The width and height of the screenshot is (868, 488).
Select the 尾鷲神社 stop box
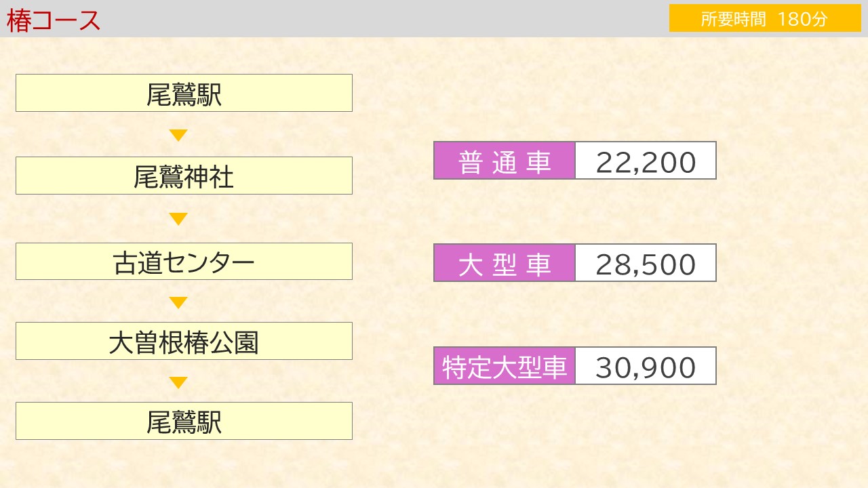[x=184, y=176]
